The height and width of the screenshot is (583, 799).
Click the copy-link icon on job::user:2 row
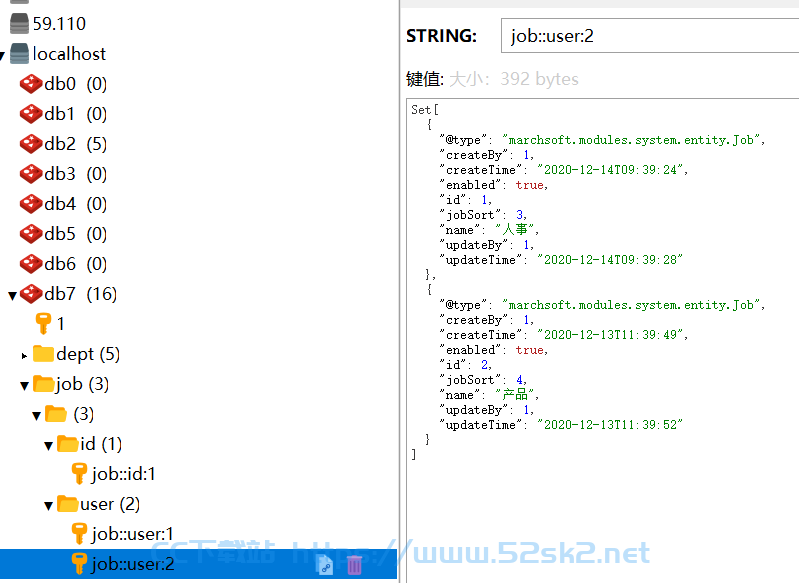point(325,565)
